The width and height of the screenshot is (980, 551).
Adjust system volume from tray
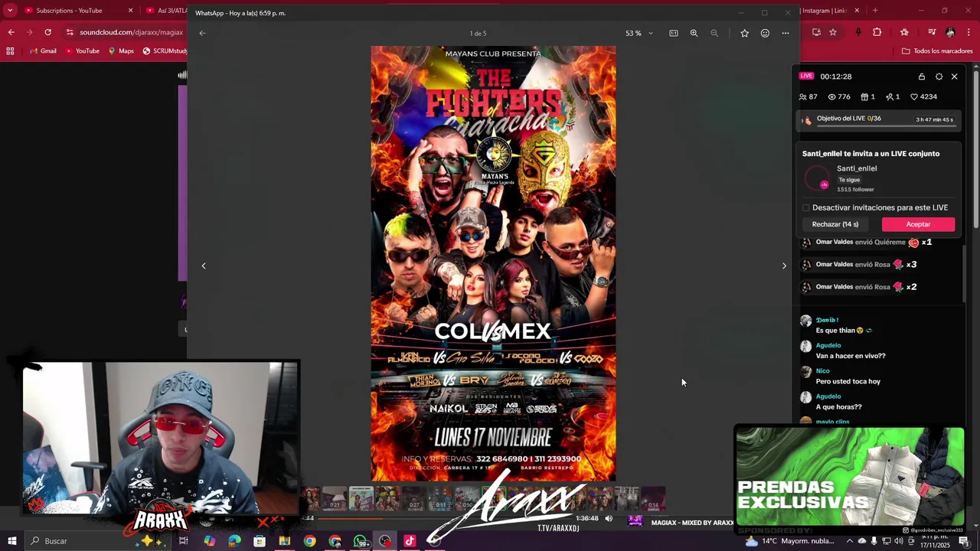[x=900, y=541]
